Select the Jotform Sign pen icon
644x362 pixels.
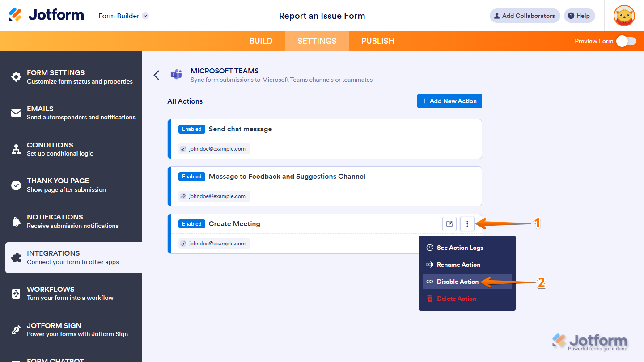16,329
